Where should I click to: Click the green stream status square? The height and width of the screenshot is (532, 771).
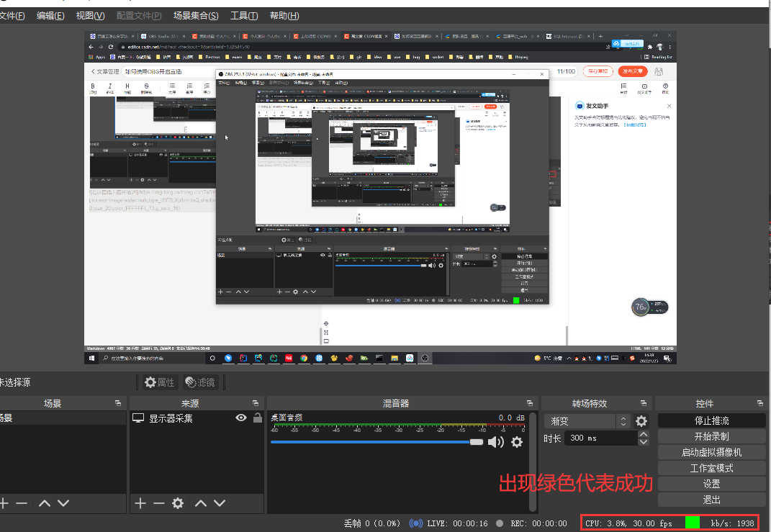(693, 522)
